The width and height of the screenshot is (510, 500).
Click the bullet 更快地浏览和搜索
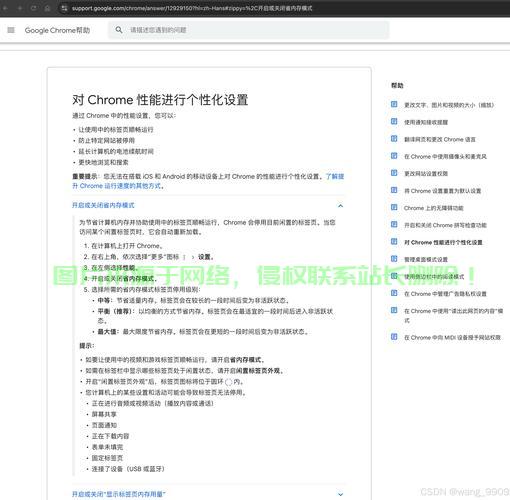(103, 162)
